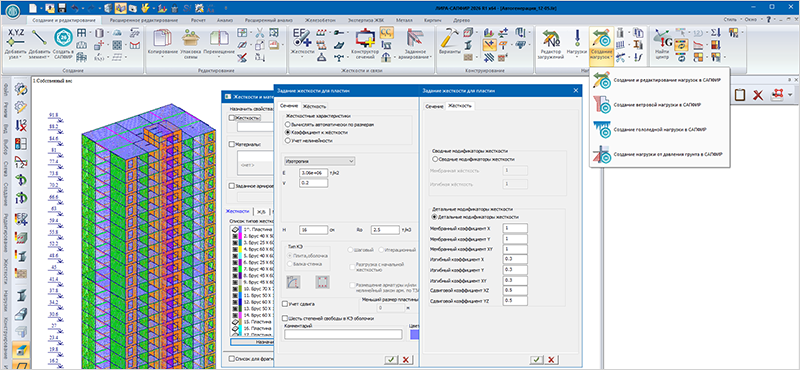
Task: Expand the Жесткости ribbon dropdown arrow
Action: (301, 57)
